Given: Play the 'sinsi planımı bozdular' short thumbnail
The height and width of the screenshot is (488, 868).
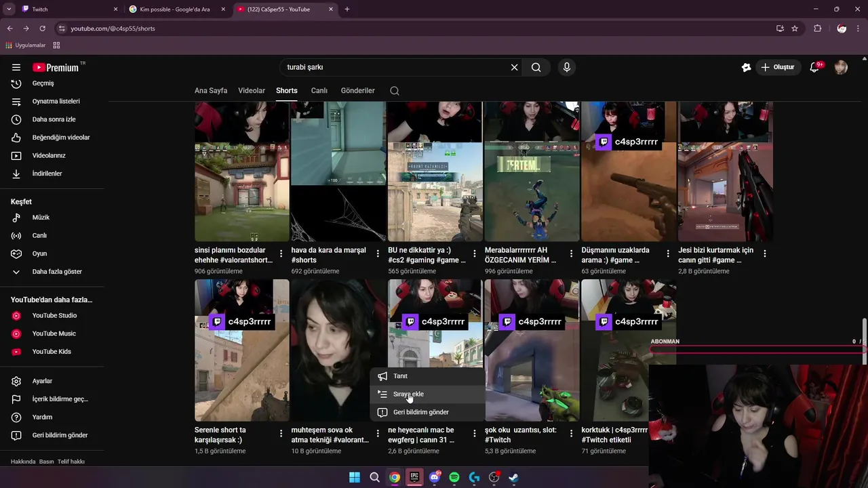Looking at the screenshot, I should click(x=242, y=171).
